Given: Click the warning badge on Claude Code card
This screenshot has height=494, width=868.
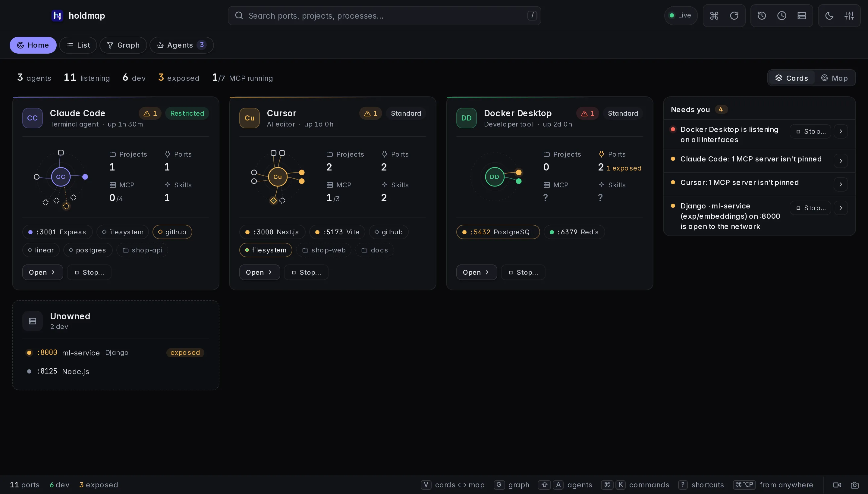Looking at the screenshot, I should click(x=150, y=113).
